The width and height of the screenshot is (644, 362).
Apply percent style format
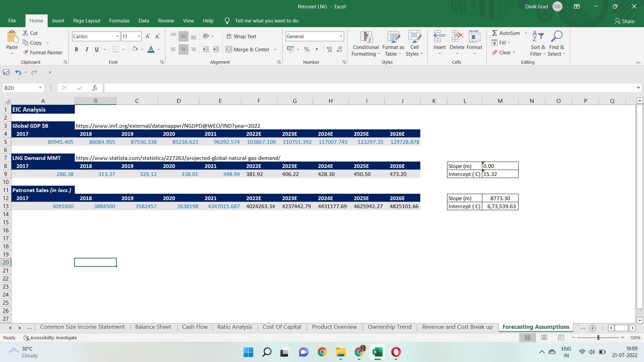tap(307, 49)
